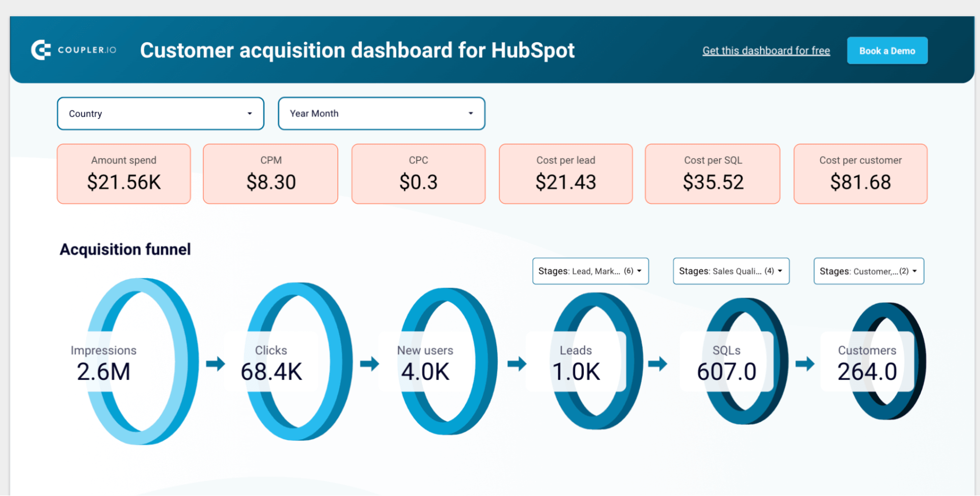
Task: Click the arrow between Impressions and Clicks
Action: pyautogui.click(x=215, y=364)
